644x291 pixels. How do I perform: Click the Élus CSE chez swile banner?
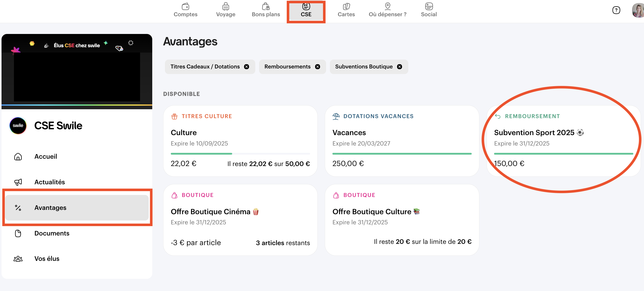(x=77, y=71)
